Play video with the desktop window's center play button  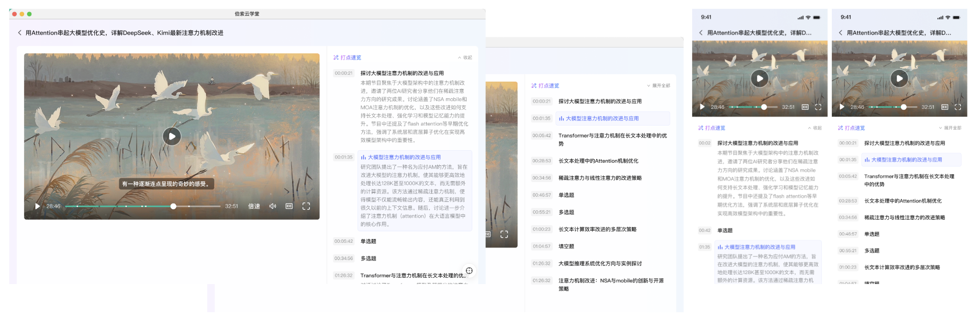pos(172,137)
